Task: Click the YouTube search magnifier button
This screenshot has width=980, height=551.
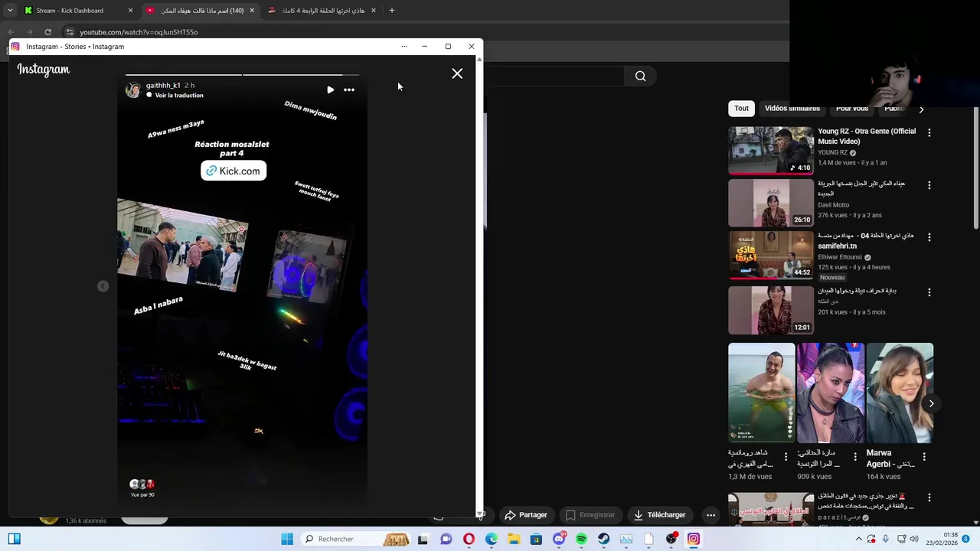Action: tap(640, 76)
